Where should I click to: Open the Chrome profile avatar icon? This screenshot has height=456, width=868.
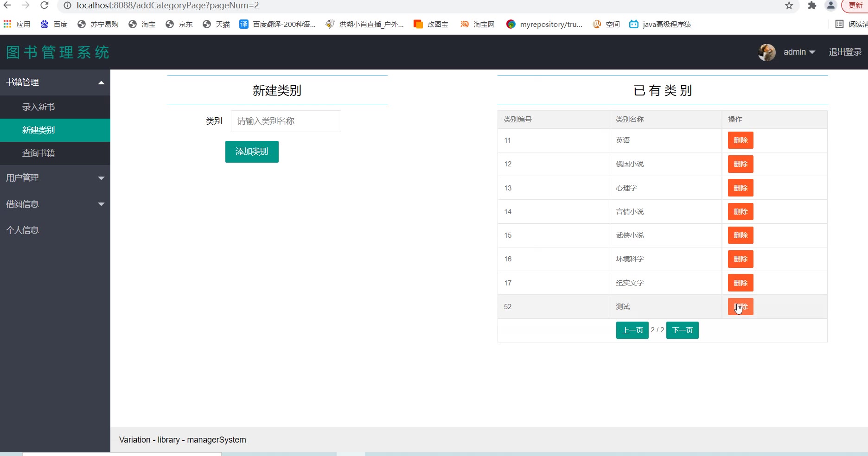coord(830,6)
